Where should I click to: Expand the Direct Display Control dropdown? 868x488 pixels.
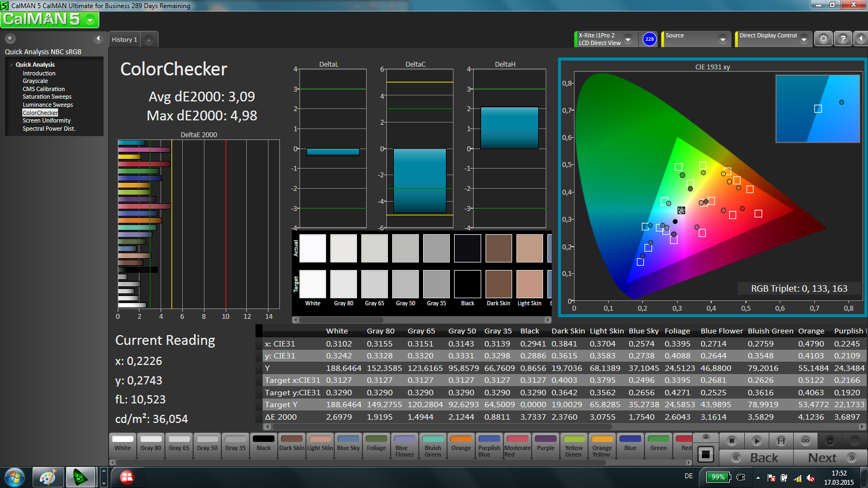(804, 39)
